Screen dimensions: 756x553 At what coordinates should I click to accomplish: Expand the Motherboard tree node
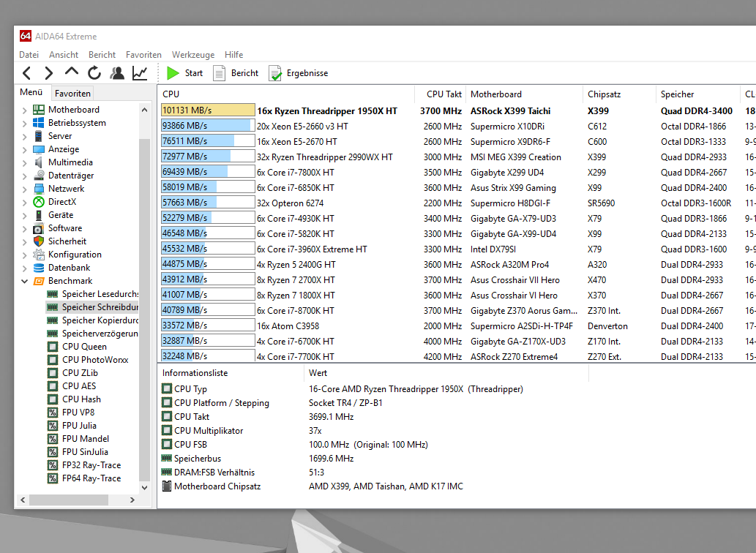(x=25, y=110)
